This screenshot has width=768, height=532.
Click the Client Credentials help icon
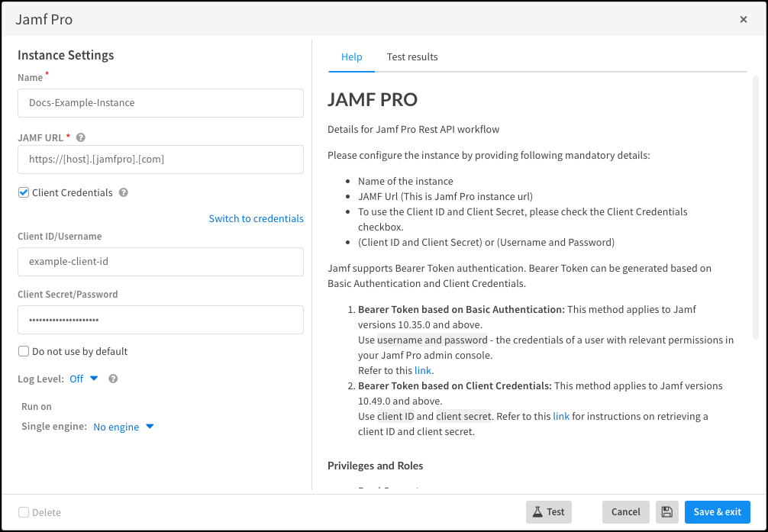tap(124, 193)
